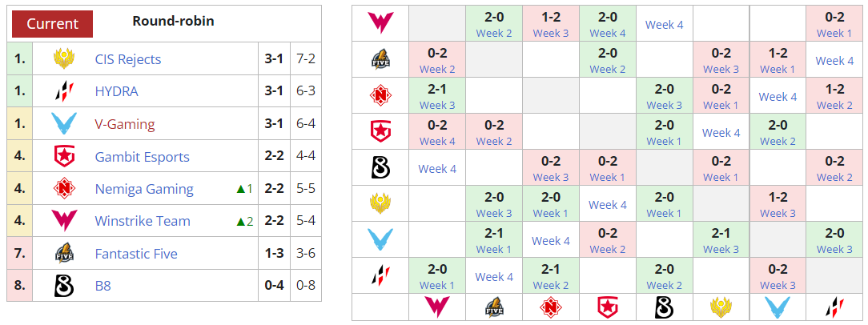The height and width of the screenshot is (325, 868).
Task: Open Nemiga's logo in the crosstable left column
Action: [x=380, y=96]
